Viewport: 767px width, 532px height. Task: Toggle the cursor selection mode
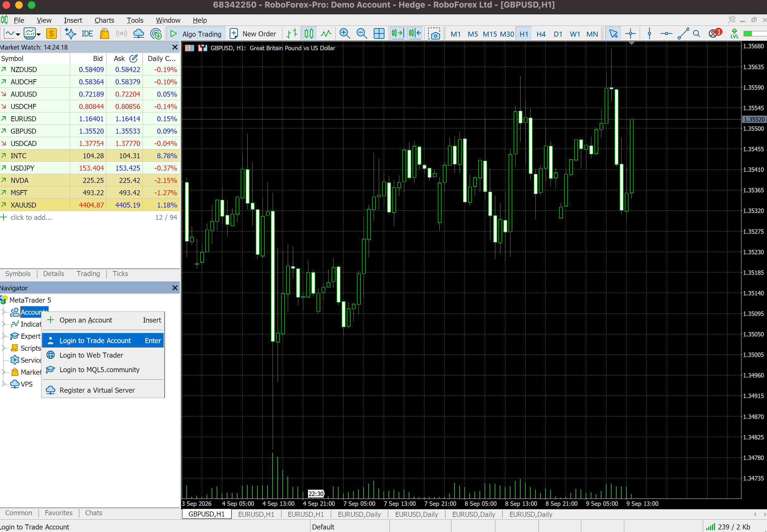pos(613,34)
